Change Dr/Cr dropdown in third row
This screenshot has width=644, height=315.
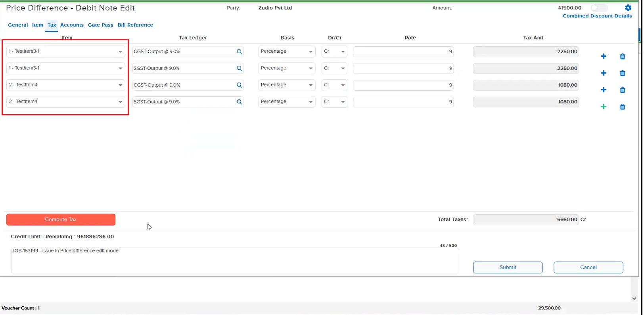(x=334, y=85)
